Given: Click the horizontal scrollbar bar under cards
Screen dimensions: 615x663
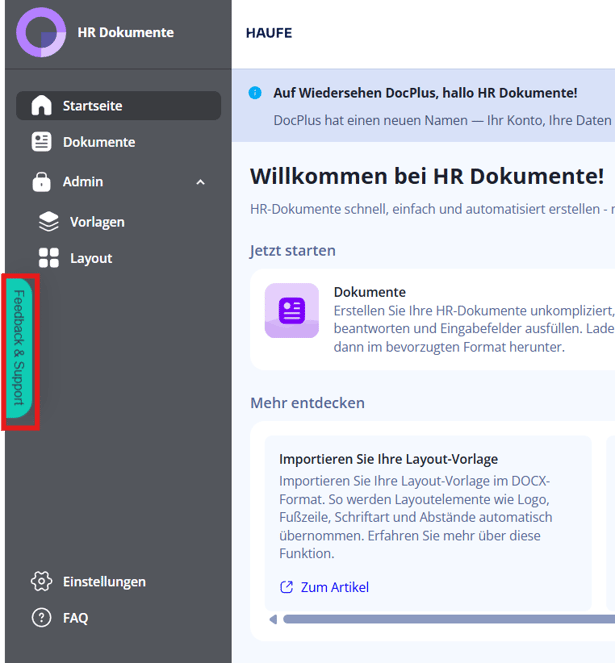Looking at the screenshot, I should click(449, 619).
